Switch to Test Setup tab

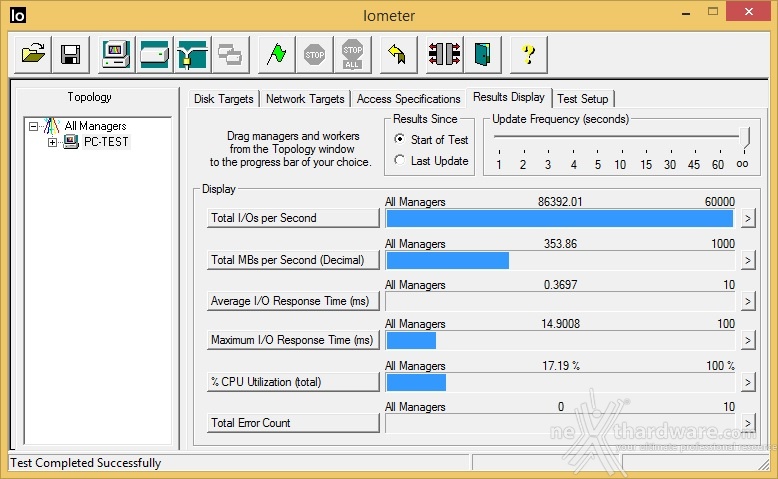point(583,99)
